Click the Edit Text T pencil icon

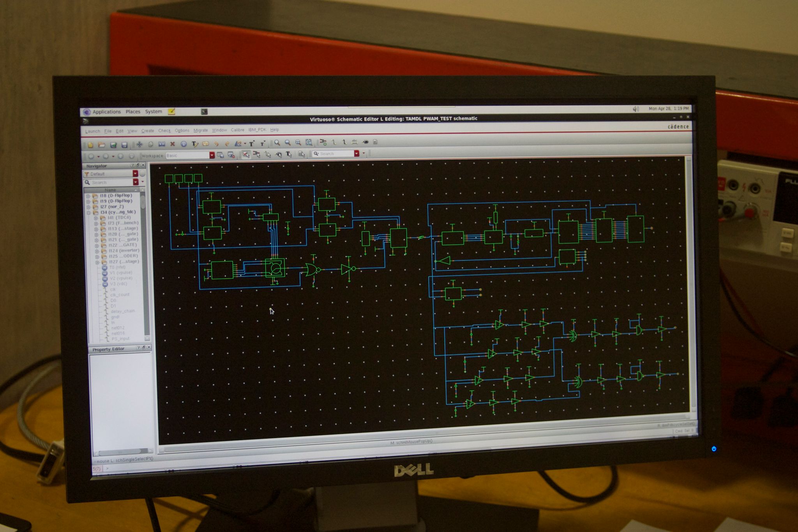tap(195, 144)
